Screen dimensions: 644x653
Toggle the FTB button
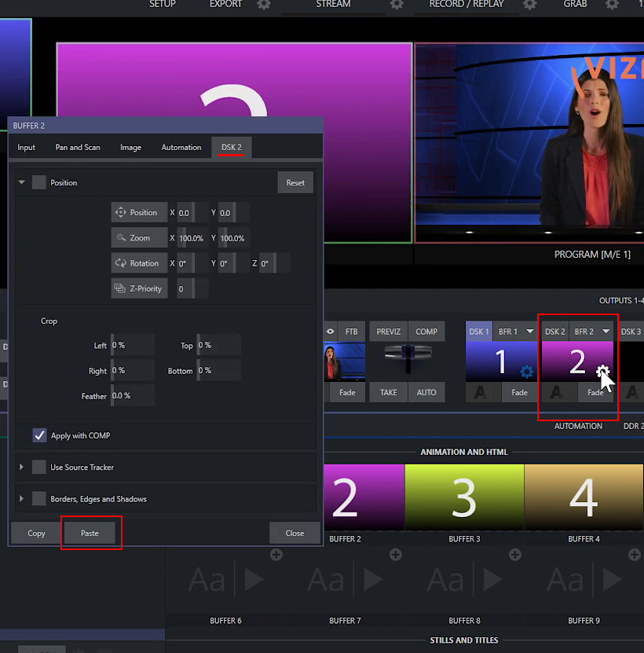(351, 332)
